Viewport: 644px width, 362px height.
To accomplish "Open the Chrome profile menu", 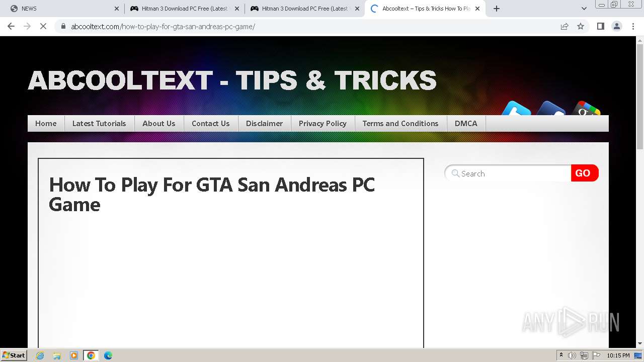I will coord(617,26).
